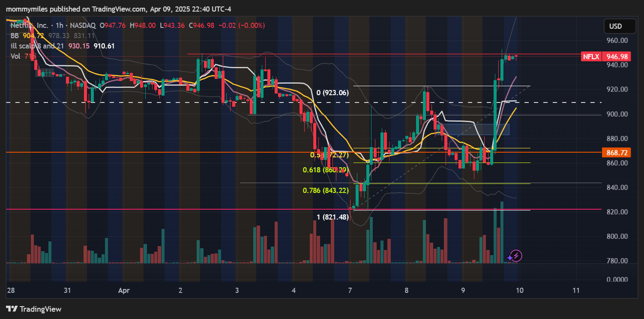Click the open value O947.76
644x319 pixels.
[113, 25]
